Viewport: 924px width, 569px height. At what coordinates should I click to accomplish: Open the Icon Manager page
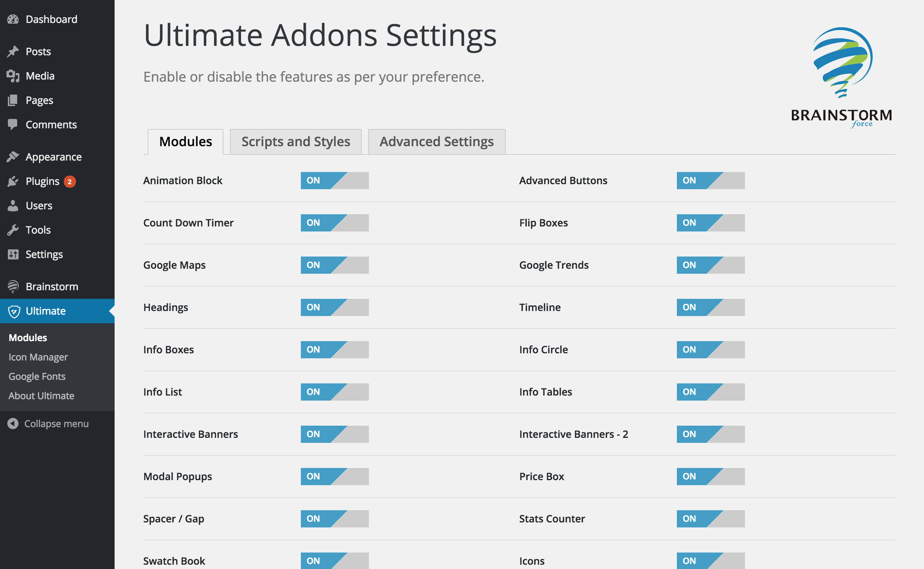pyautogui.click(x=37, y=357)
